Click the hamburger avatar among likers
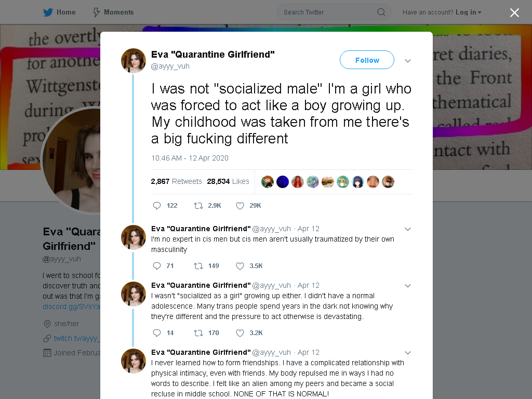532x399 pixels. pos(328,182)
